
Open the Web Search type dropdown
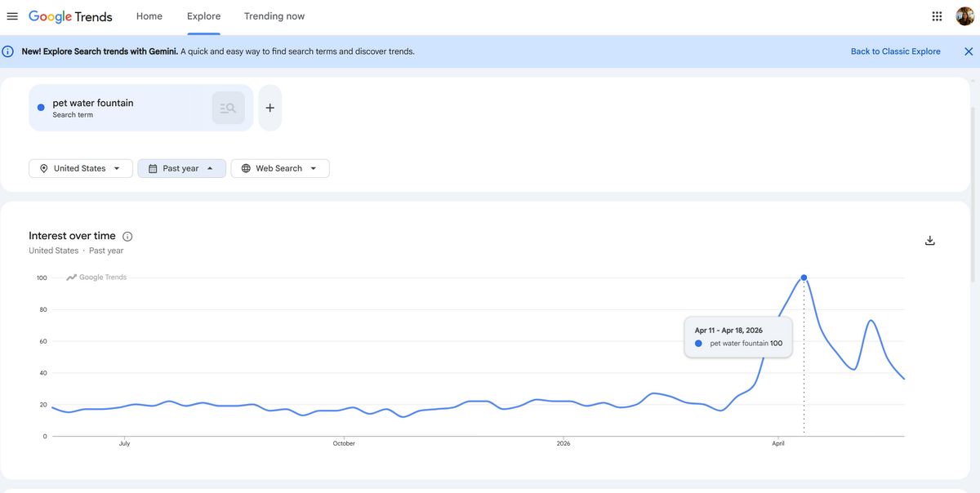280,168
